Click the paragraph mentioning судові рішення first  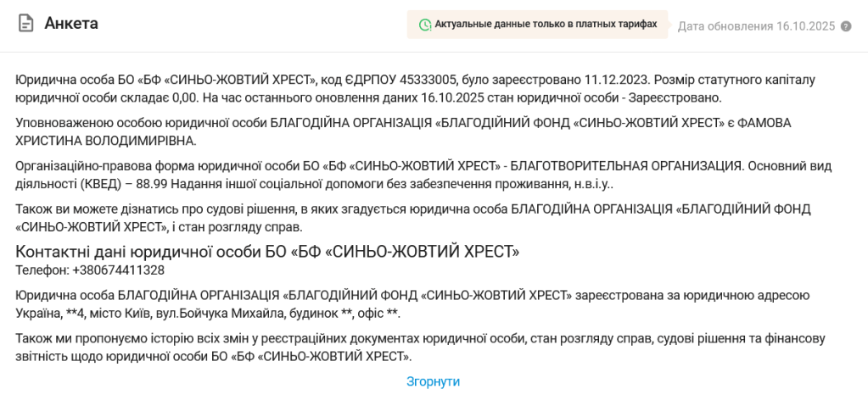pos(407,218)
